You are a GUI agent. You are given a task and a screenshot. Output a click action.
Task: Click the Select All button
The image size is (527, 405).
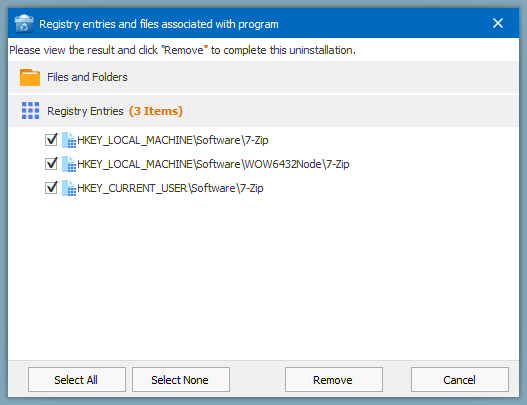point(77,379)
